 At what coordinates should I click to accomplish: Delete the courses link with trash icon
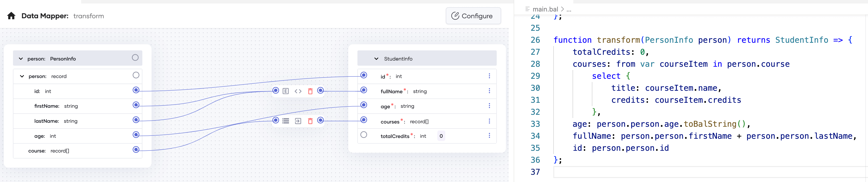310,121
